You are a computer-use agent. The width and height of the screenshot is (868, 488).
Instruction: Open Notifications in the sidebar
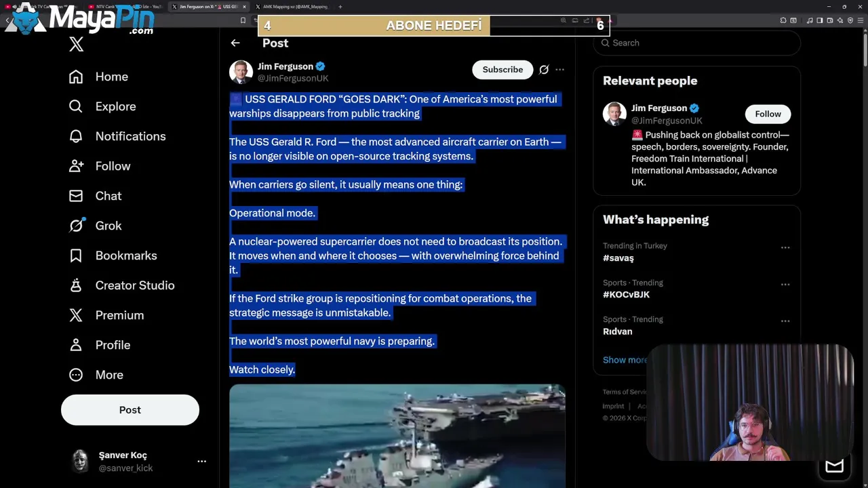tap(117, 136)
